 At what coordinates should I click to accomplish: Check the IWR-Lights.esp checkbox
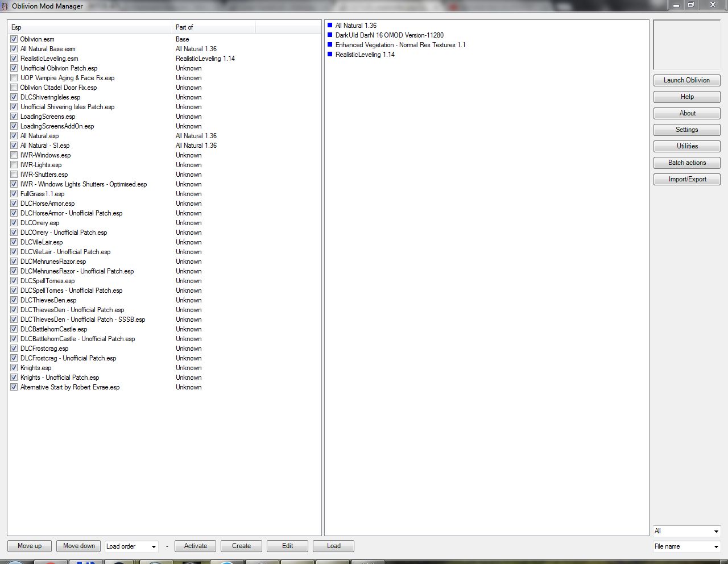(14, 165)
